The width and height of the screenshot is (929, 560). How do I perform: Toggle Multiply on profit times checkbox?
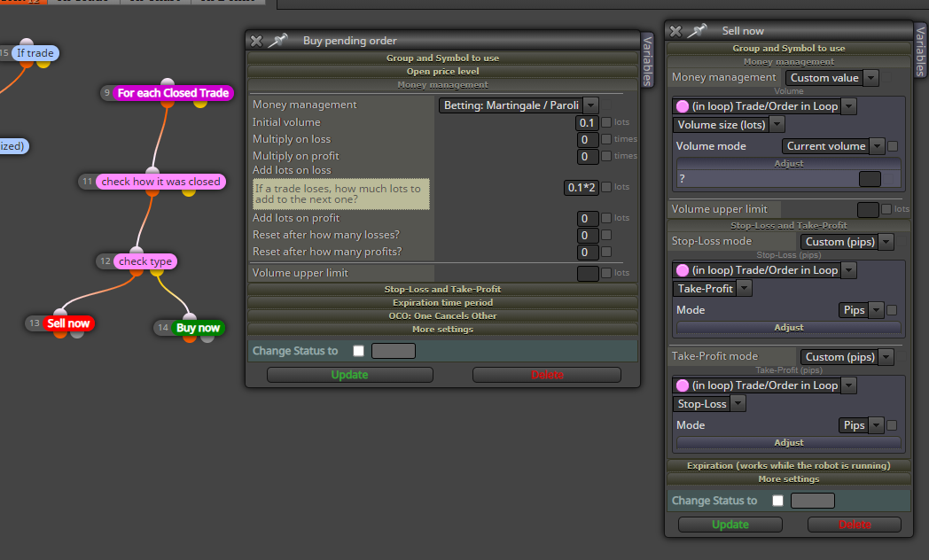point(606,156)
